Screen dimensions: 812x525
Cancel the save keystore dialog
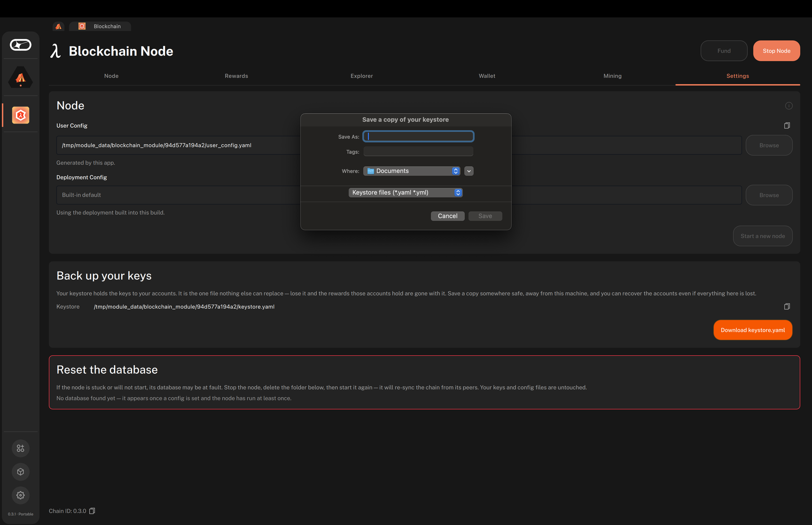point(448,216)
